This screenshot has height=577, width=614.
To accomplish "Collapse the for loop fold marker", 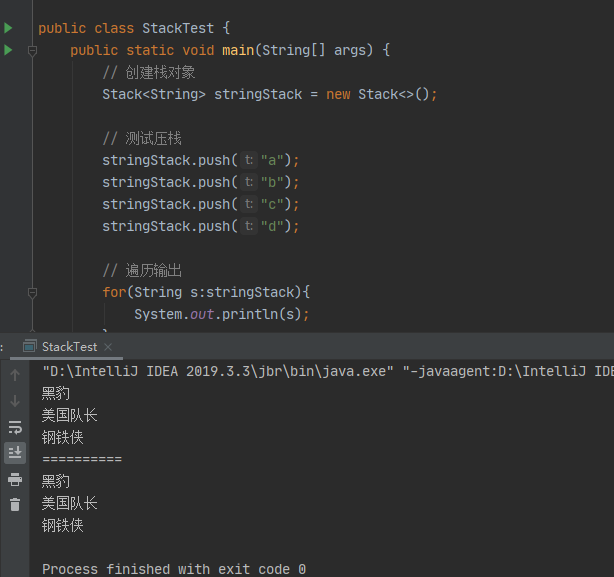I will pos(33,292).
